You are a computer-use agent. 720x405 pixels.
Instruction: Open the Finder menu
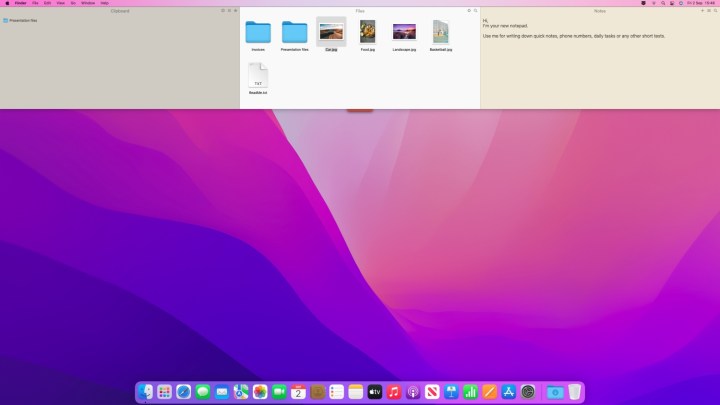tap(20, 3)
